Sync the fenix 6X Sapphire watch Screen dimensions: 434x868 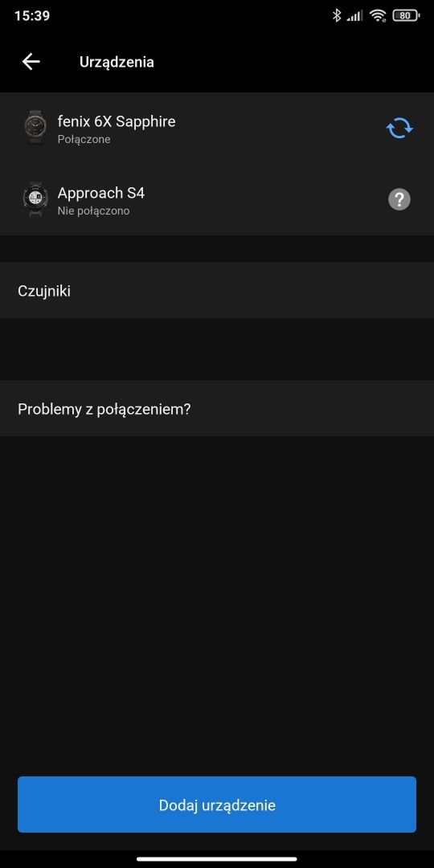click(x=399, y=128)
